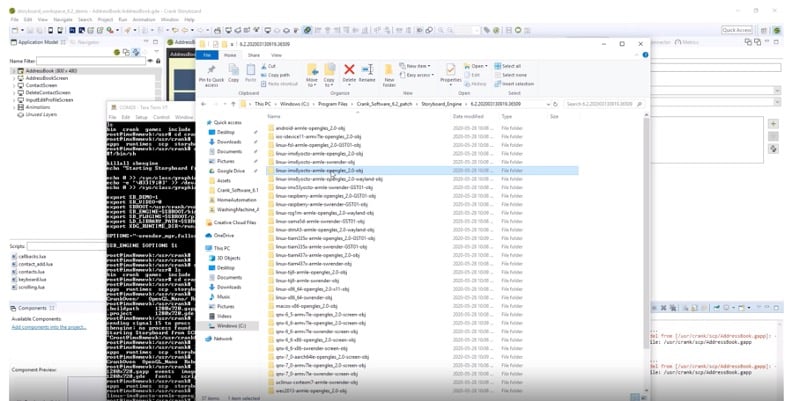
Task: Select OneDrive in Explorer sidebar
Action: [223, 235]
